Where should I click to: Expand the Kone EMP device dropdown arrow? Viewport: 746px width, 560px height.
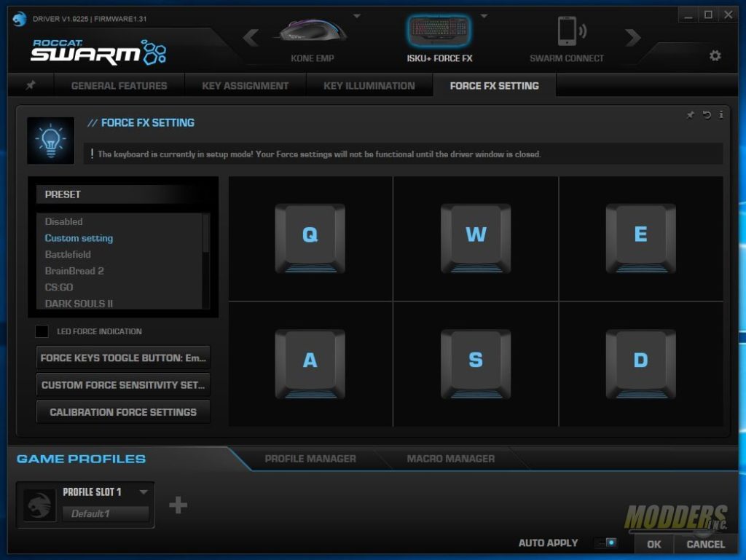(x=357, y=16)
